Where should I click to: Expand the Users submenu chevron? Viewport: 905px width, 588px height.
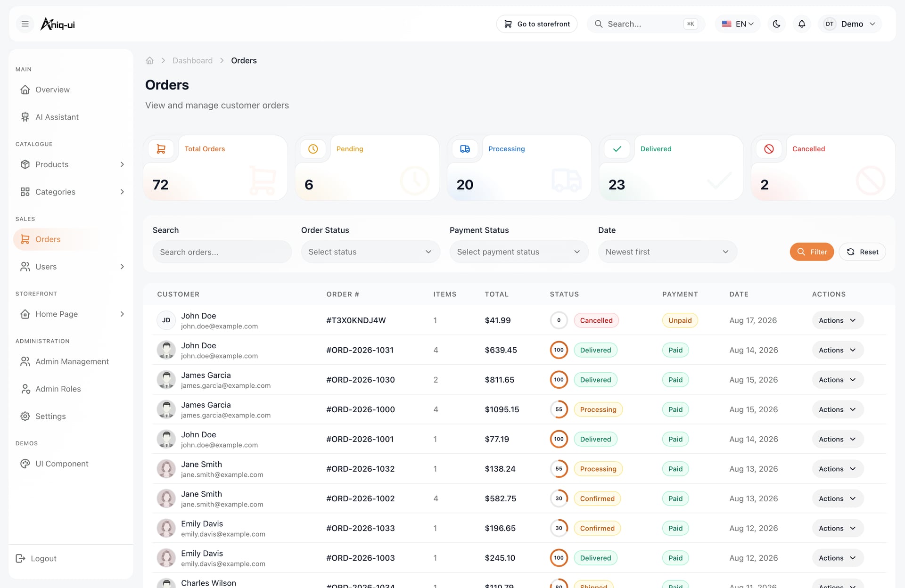point(122,267)
